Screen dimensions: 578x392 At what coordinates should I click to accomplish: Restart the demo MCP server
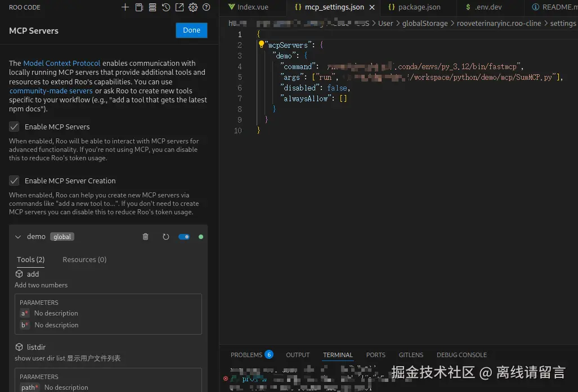166,237
